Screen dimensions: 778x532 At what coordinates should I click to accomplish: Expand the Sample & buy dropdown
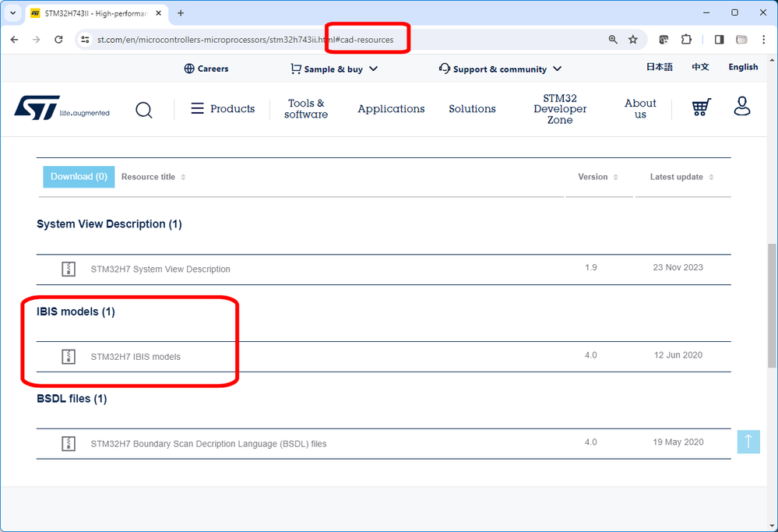(334, 69)
